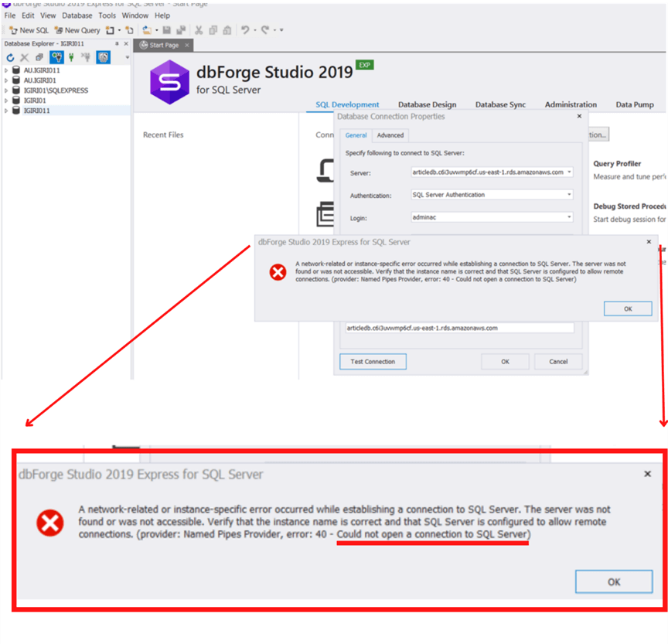Expand the Open File dropdown arrow
The image size is (668, 644).
click(x=157, y=30)
